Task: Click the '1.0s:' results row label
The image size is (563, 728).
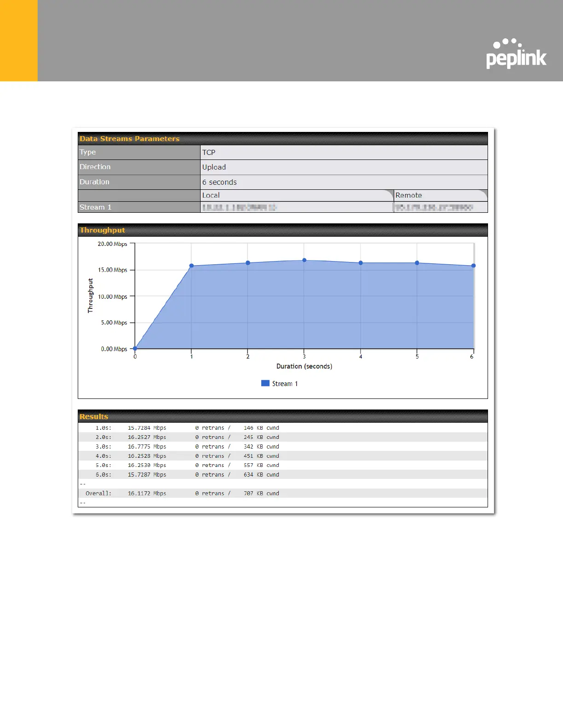Action: pyautogui.click(x=103, y=428)
